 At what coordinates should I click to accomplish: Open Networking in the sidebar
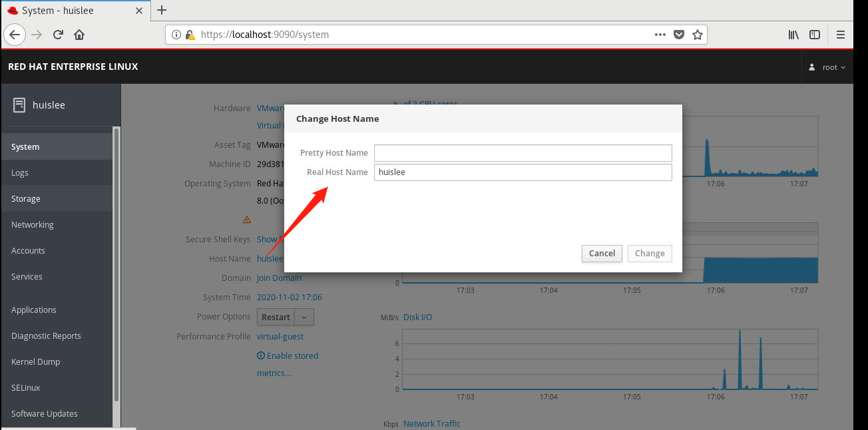click(57, 224)
